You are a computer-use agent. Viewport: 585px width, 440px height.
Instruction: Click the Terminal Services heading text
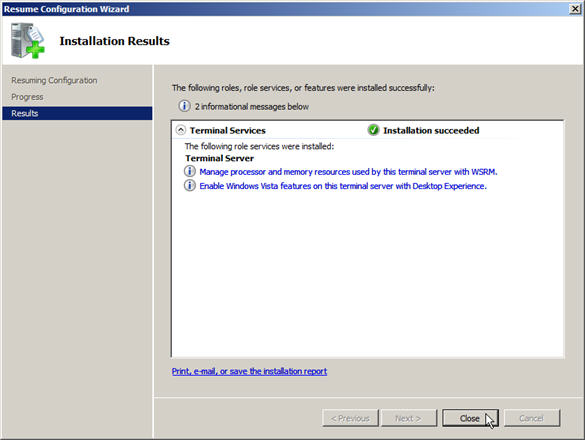click(228, 130)
